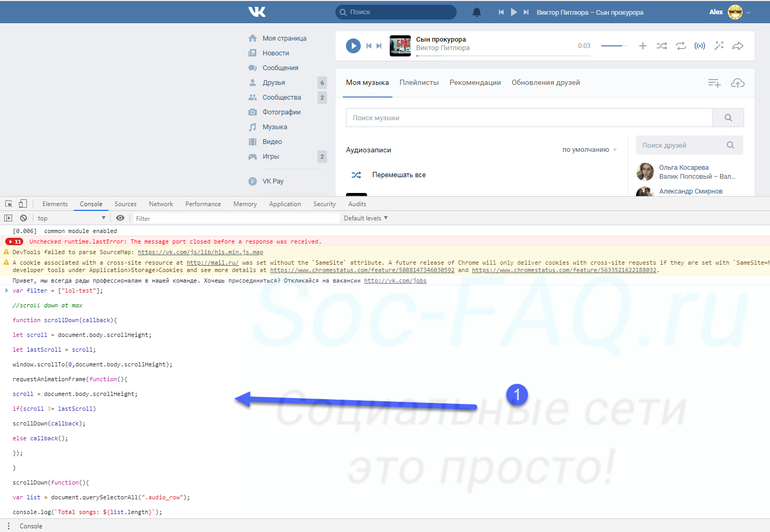
Task: Switch to Обновления друзей tab
Action: [546, 83]
